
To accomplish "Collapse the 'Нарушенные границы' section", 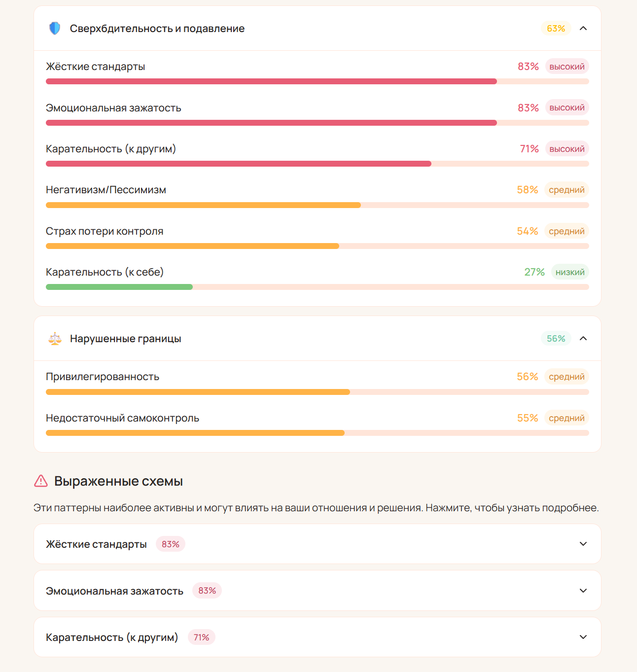I will point(583,339).
